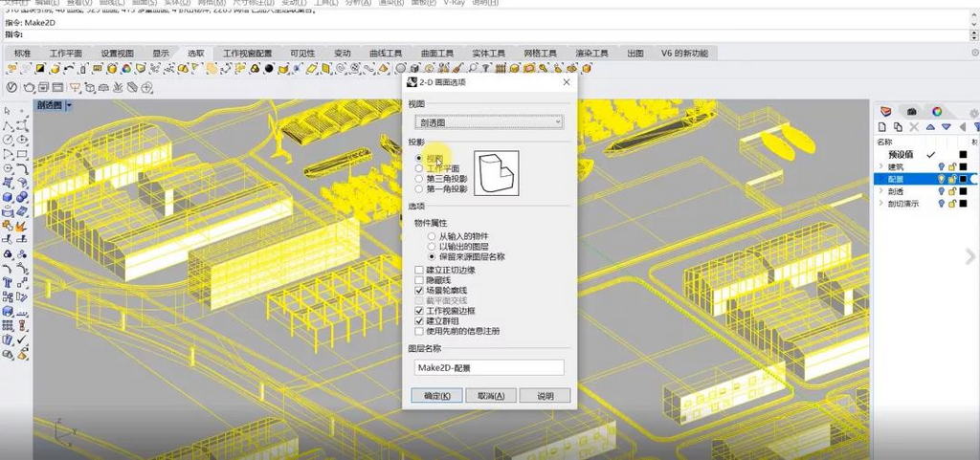Enable the 隐藏线 checkbox

(419, 280)
